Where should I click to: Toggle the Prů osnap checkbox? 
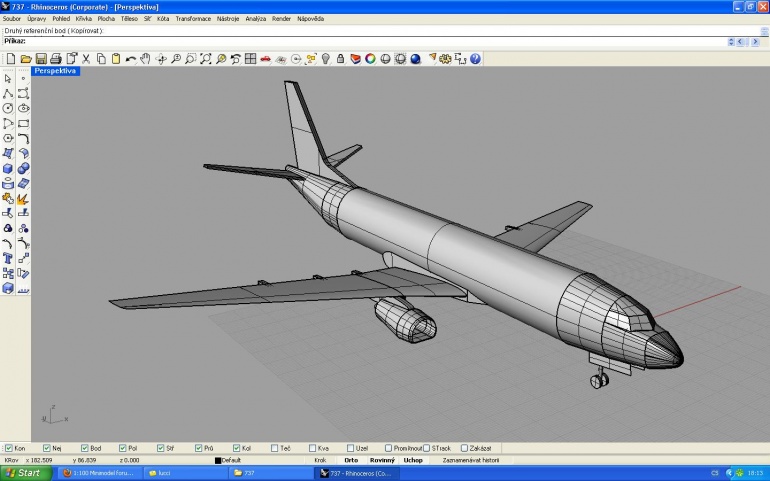click(x=198, y=448)
